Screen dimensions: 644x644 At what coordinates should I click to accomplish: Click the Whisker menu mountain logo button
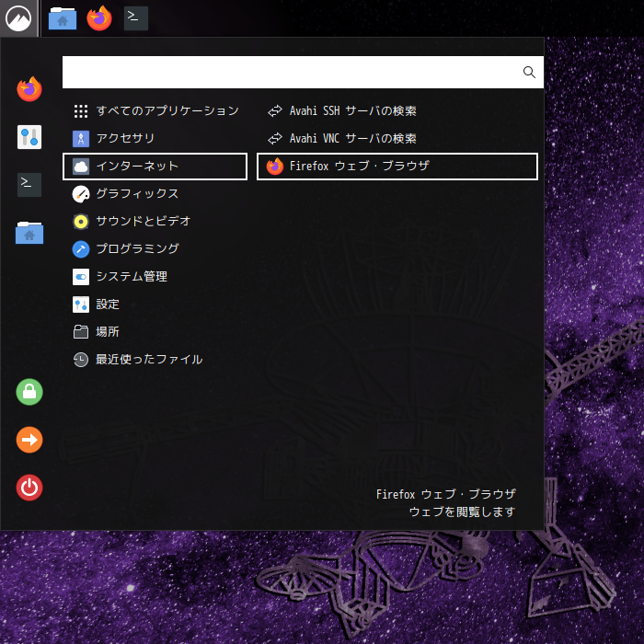18,18
